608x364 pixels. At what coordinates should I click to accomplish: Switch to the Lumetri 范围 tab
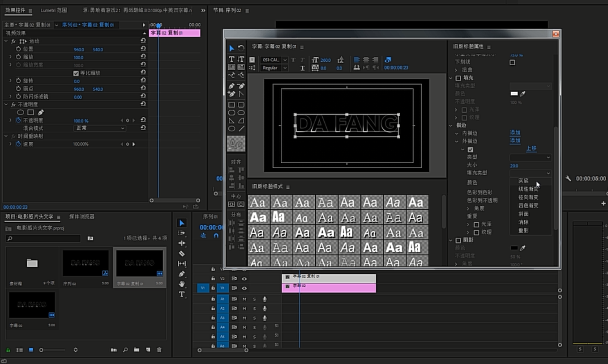(x=54, y=10)
